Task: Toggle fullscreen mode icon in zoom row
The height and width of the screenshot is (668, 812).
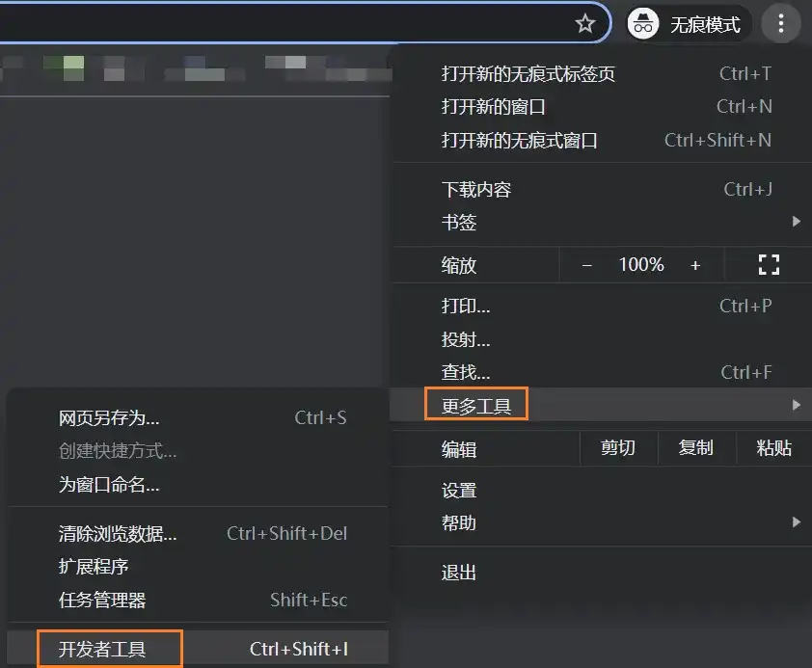Action: [768, 265]
